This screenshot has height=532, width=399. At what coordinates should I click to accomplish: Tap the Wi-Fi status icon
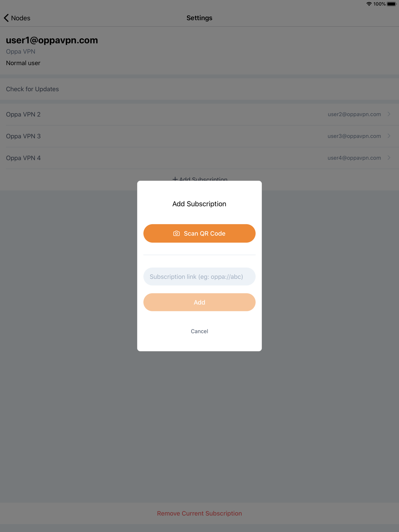tap(369, 4)
